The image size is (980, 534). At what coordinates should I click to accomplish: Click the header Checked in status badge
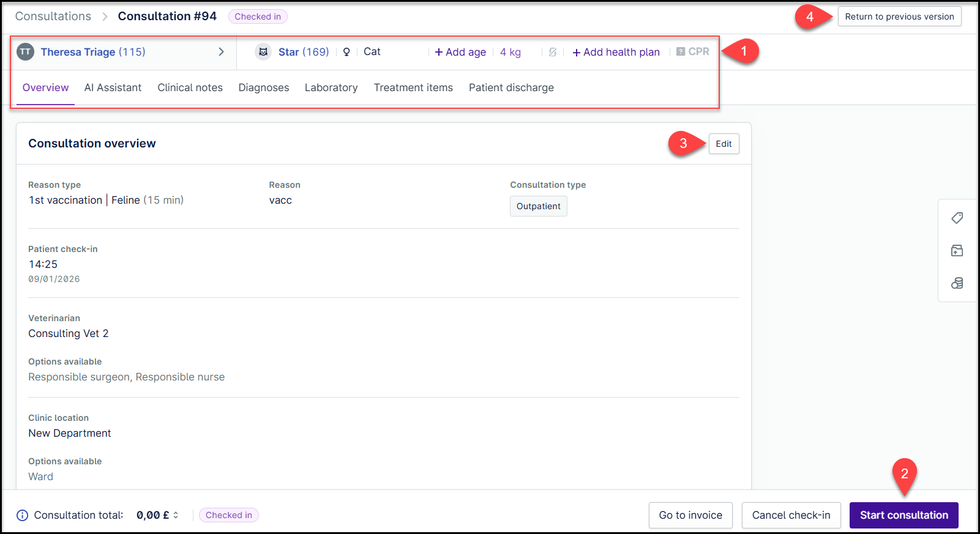tap(258, 17)
